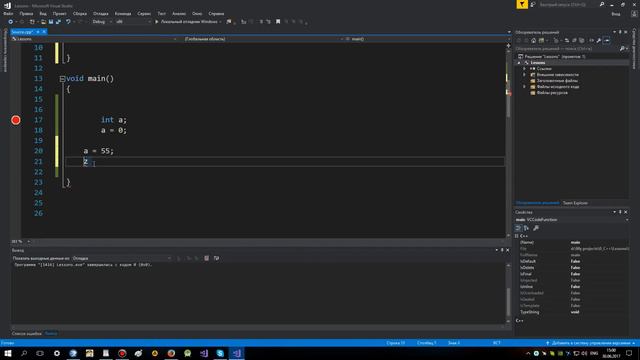This screenshot has width=640, height=360.
Task: Open the x86 platform dropdown
Action: click(x=133, y=22)
